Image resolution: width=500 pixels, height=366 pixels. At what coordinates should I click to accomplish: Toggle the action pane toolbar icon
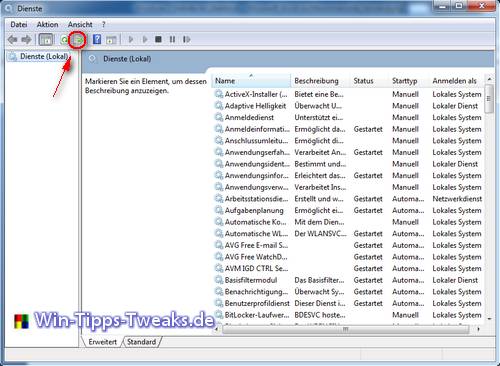[111, 40]
